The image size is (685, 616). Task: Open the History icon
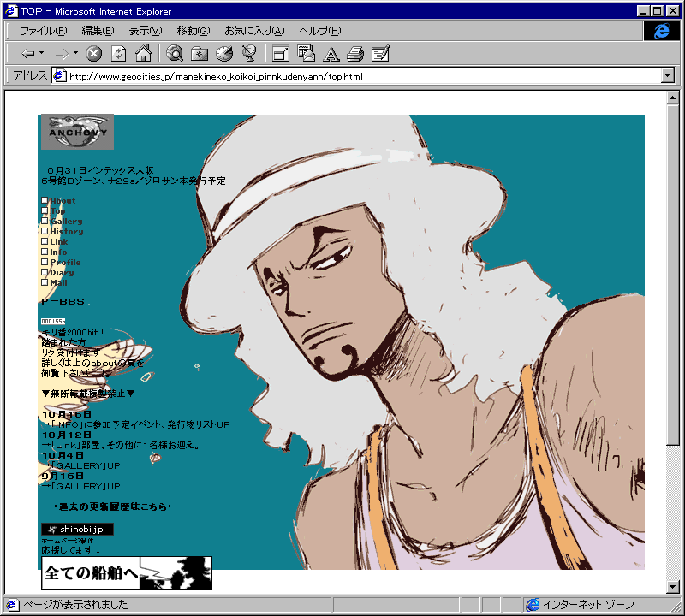(224, 54)
